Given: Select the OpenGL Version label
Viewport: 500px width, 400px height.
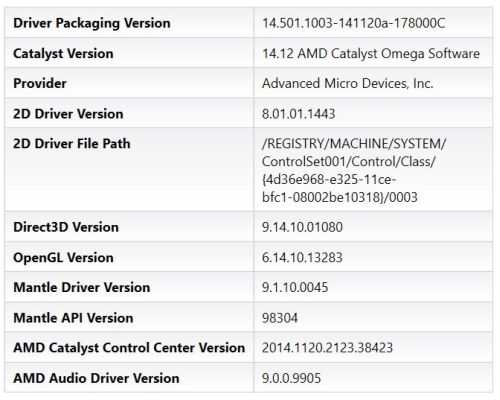Looking at the screenshot, I should point(63,258).
